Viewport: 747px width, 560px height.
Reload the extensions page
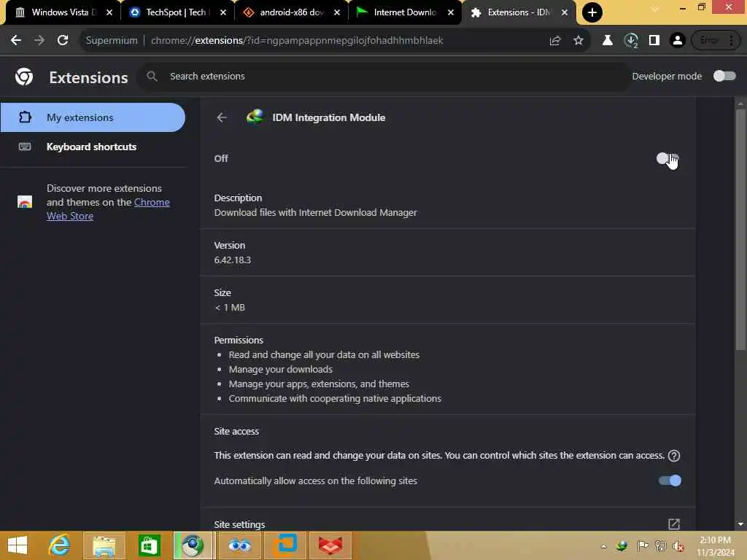pos(63,41)
